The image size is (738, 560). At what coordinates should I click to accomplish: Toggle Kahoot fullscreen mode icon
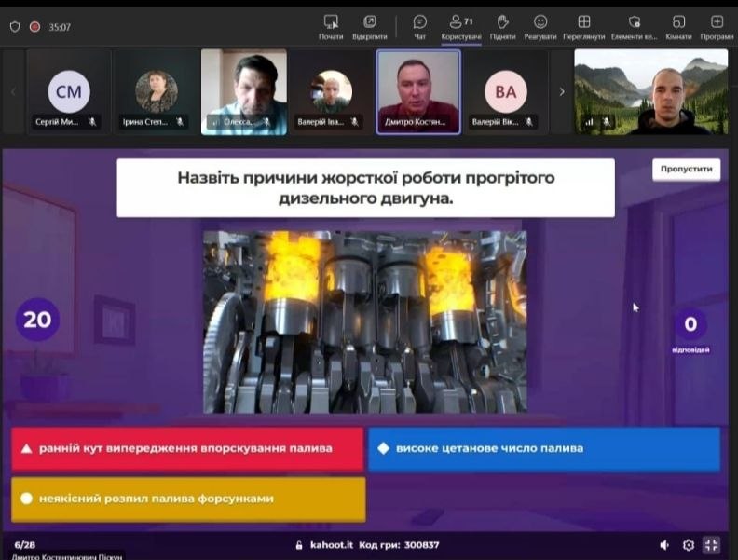tap(712, 545)
